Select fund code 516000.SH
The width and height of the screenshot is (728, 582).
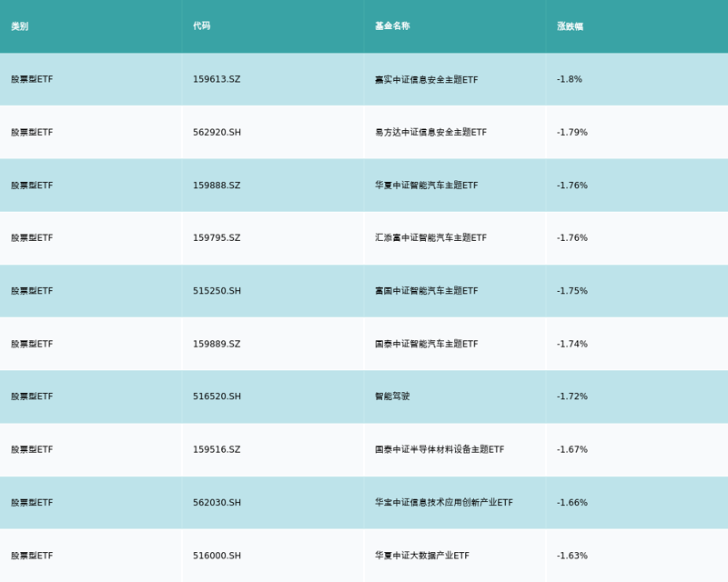217,556
